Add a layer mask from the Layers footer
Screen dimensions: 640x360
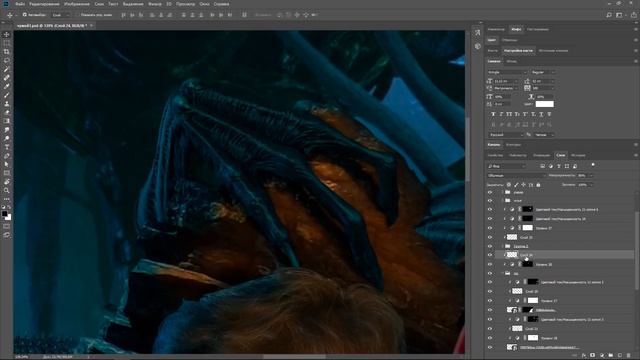click(x=593, y=356)
